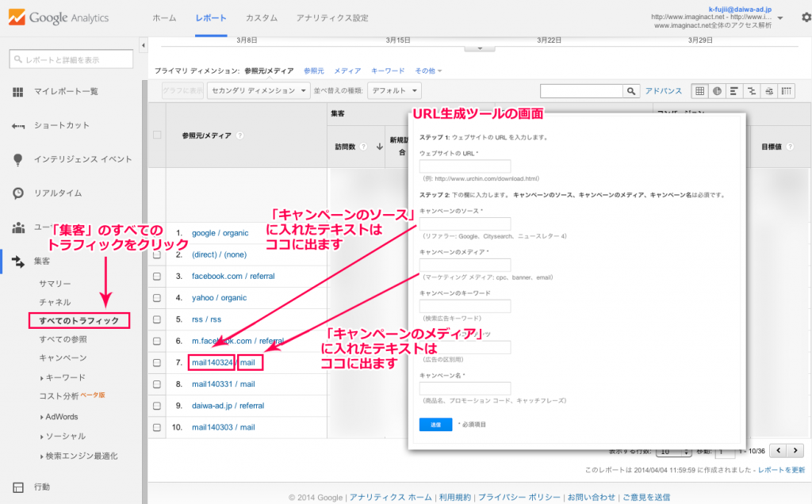The image size is (812, 504).
Task: Check the box for rss / rss row
Action: pyautogui.click(x=157, y=320)
